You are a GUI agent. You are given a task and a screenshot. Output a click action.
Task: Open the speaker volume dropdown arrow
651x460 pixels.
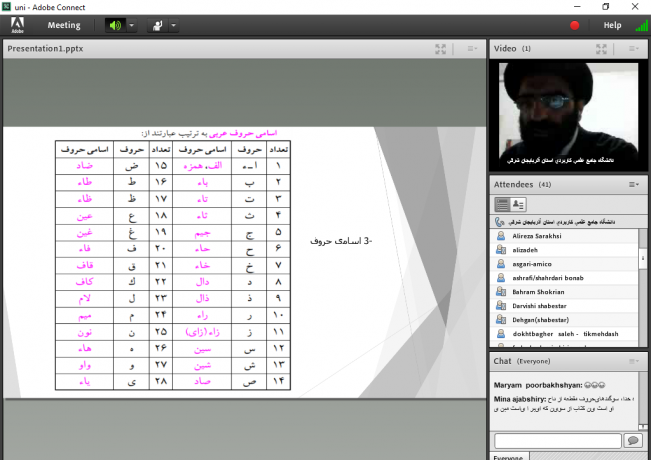pos(132,25)
